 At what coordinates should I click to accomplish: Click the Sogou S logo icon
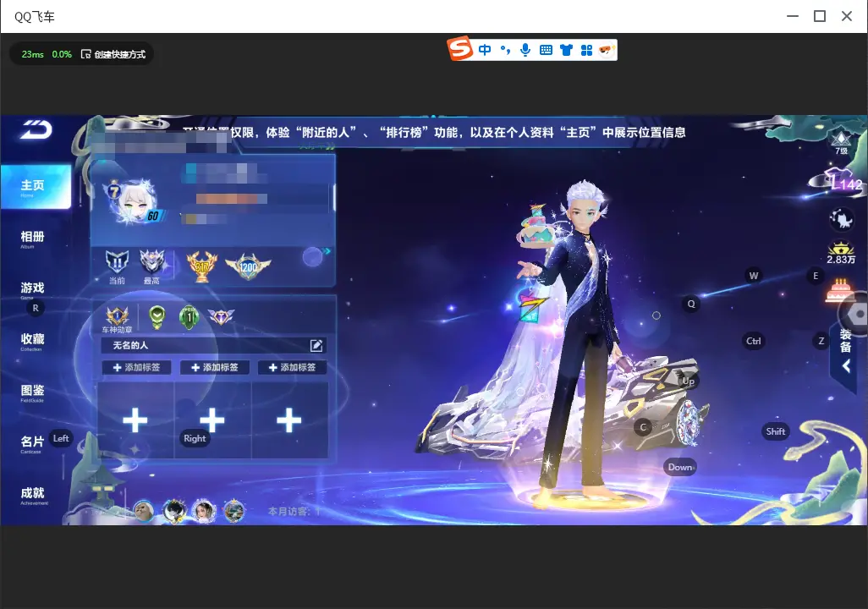pyautogui.click(x=460, y=49)
